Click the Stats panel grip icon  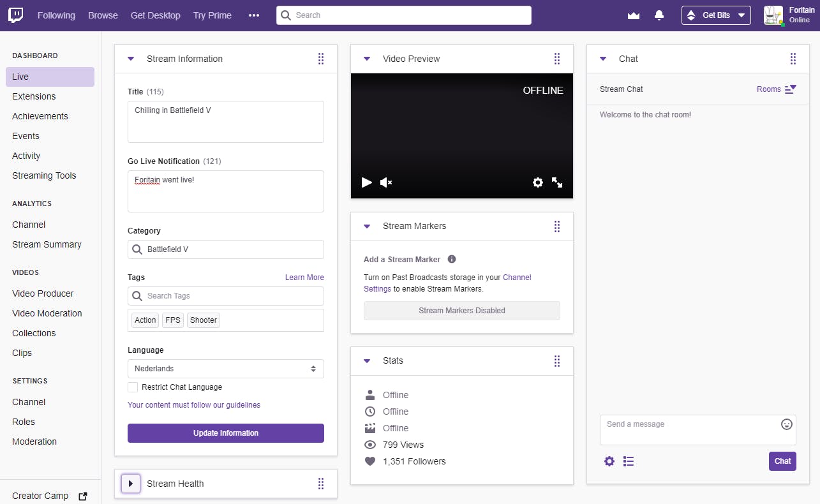[x=557, y=360]
